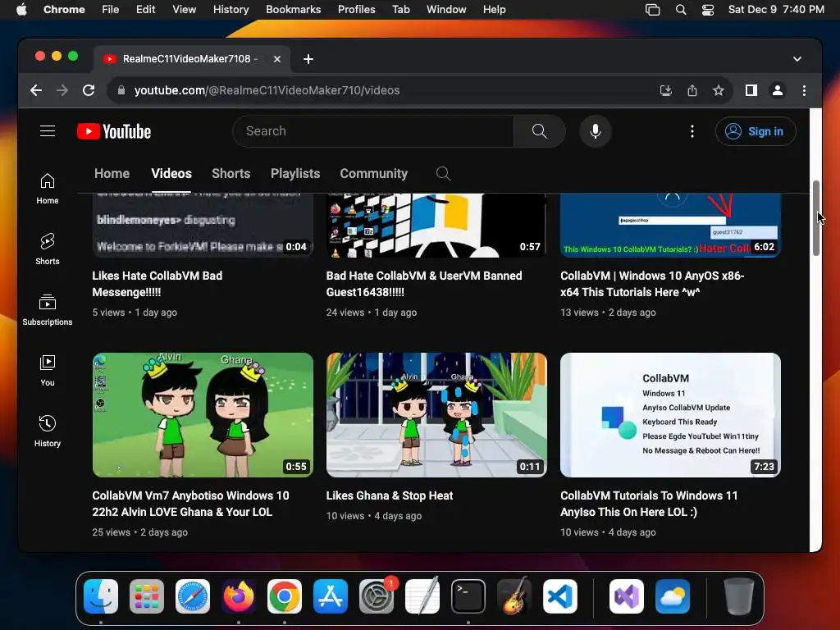Go to Home in YouTube sidebar
Image resolution: width=840 pixels, height=630 pixels.
tap(48, 189)
